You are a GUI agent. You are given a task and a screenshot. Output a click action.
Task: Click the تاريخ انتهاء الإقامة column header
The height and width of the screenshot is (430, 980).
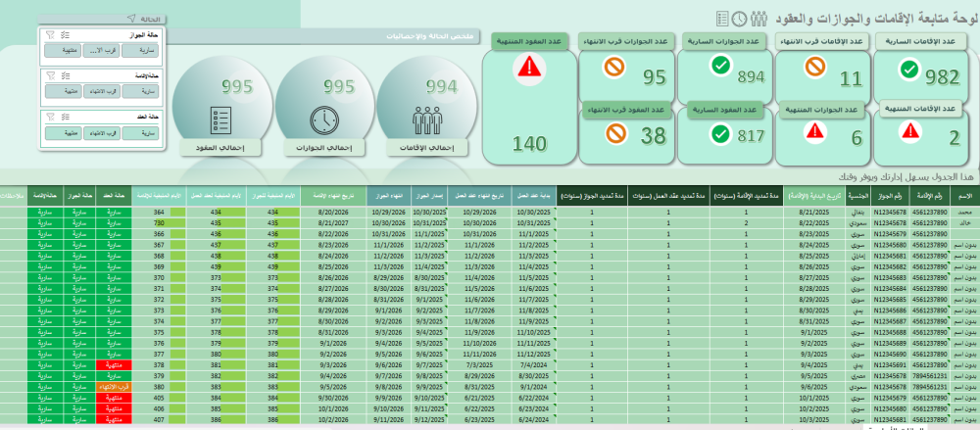(x=330, y=197)
